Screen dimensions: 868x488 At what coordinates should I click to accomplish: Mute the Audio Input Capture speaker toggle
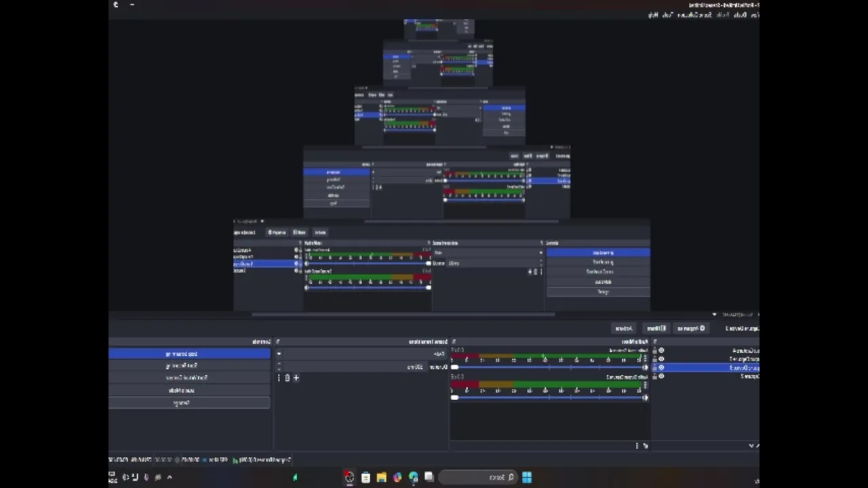tap(645, 367)
